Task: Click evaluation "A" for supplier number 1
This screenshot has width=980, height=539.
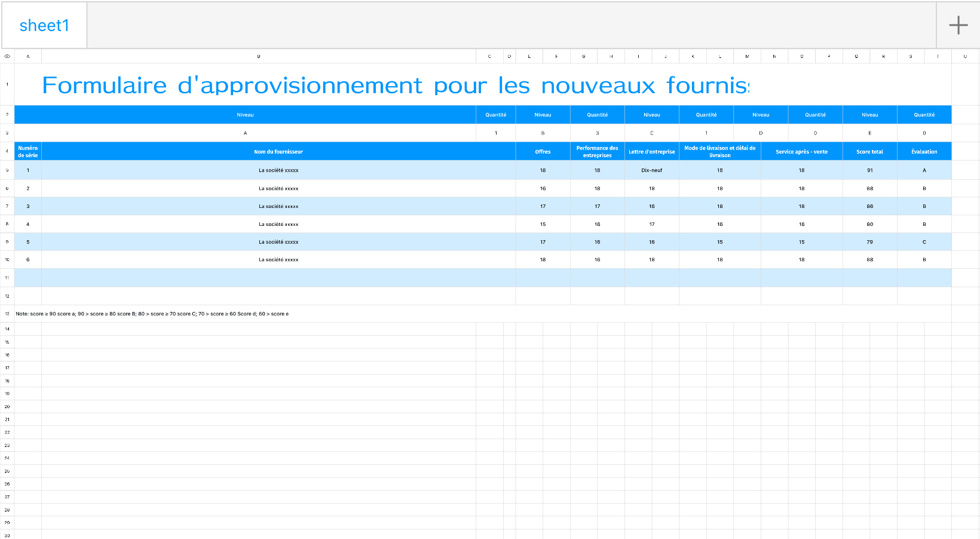Action: (x=924, y=170)
